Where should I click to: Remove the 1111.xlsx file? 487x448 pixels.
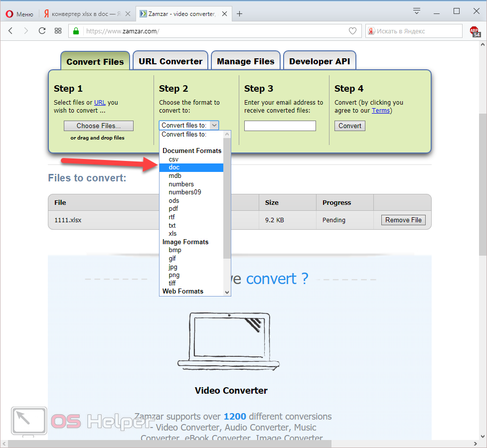click(x=403, y=220)
